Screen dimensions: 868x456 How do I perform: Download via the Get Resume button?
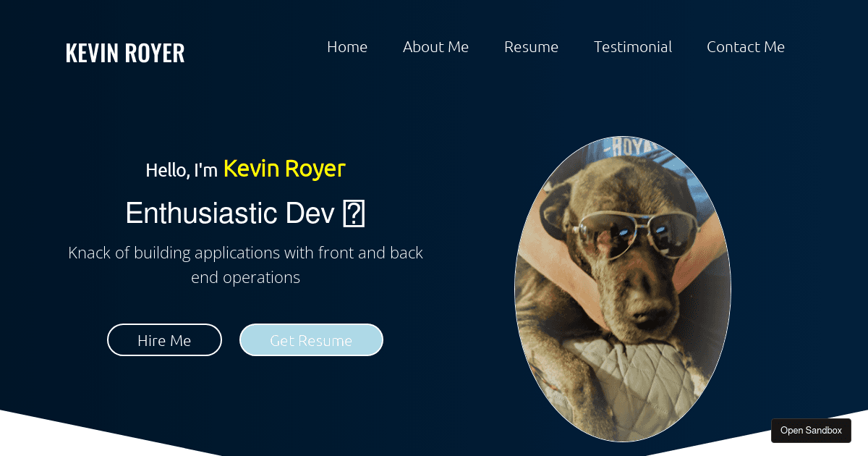click(x=311, y=340)
